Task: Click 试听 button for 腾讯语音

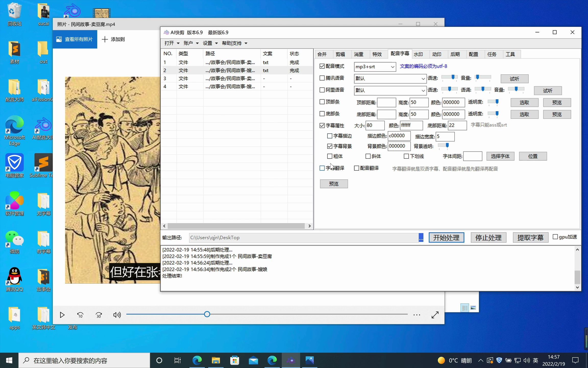Action: (514, 79)
